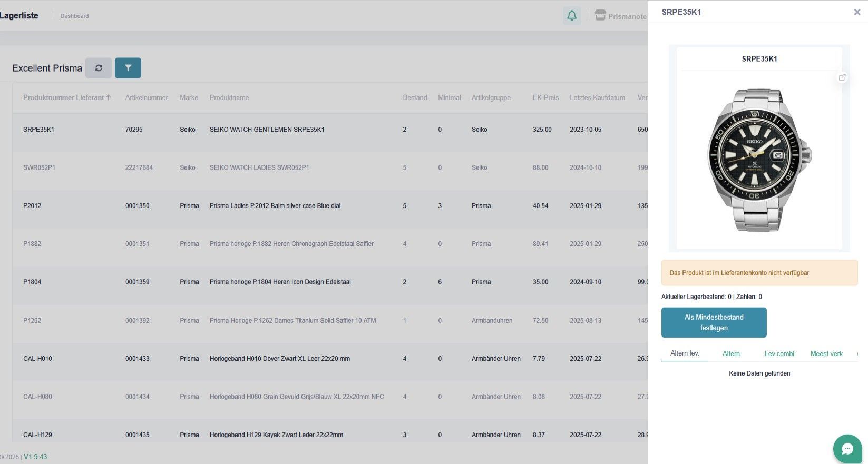The image size is (868, 464).
Task: Click EK-Preis value 89.41
Action: pyautogui.click(x=541, y=244)
